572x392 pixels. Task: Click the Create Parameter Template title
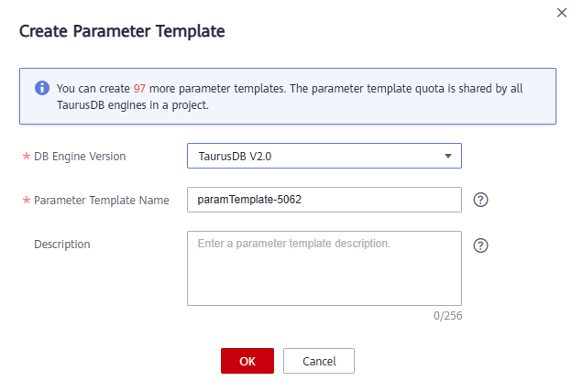[x=122, y=31]
